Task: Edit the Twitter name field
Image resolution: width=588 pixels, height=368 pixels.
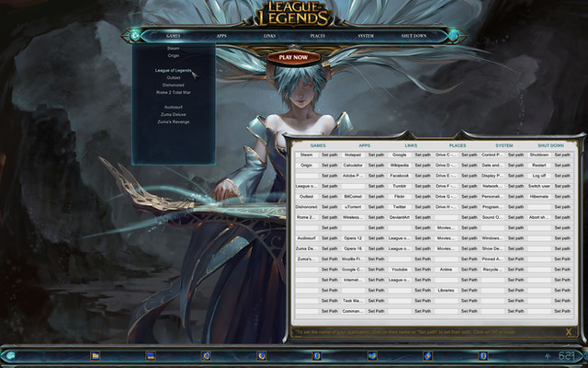Action: (x=400, y=207)
